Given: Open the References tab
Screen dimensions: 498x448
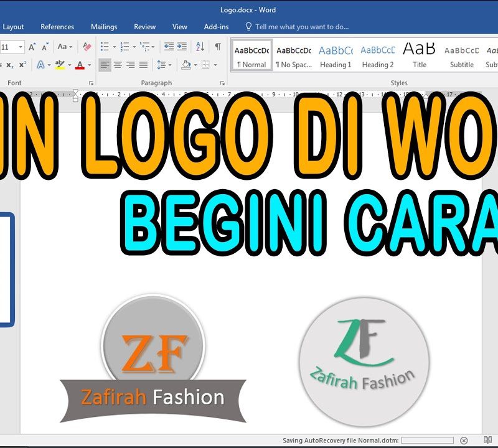Looking at the screenshot, I should [57, 27].
